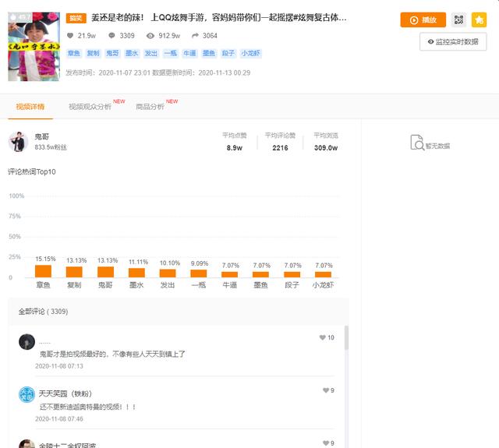499x448 pixels.
Task: Click 评论热词Top10 heading
Action: 32,172
